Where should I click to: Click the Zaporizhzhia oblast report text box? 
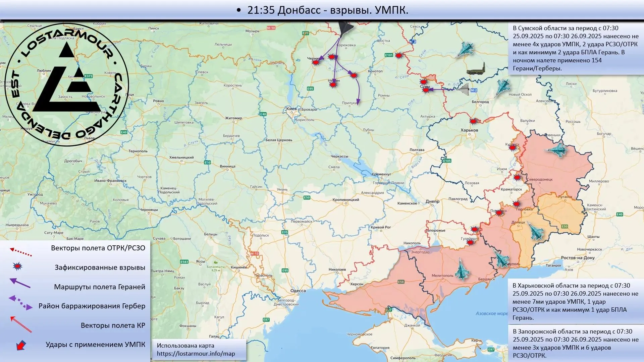(575, 343)
